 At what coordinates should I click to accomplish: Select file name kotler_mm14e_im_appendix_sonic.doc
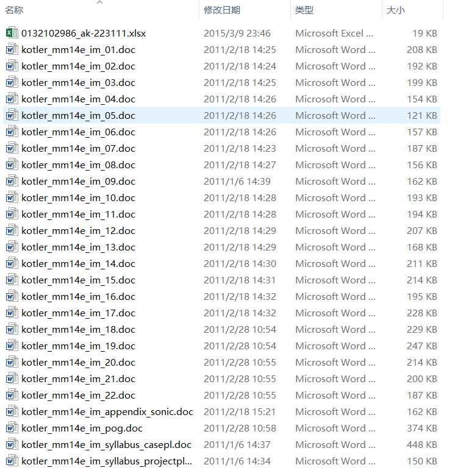pos(107,411)
